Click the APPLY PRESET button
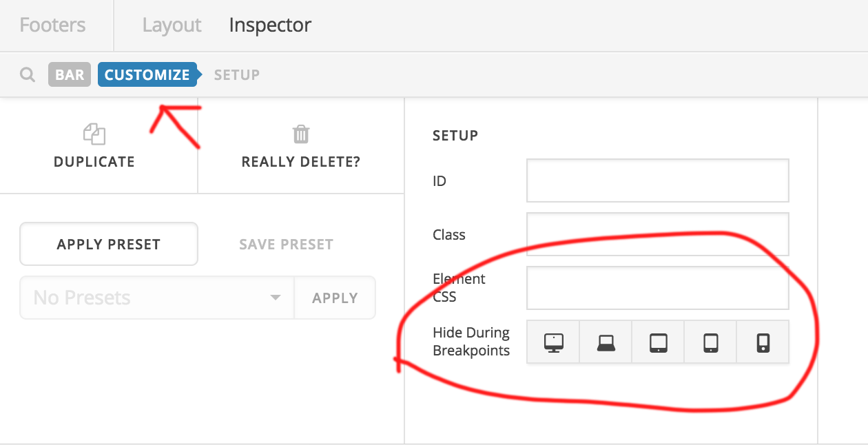This screenshot has width=868, height=445. pyautogui.click(x=109, y=244)
